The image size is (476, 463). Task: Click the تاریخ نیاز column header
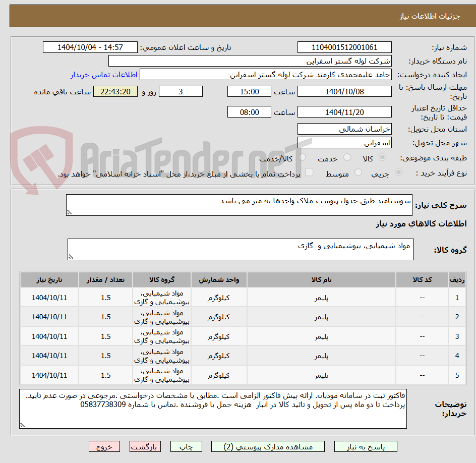(49, 279)
